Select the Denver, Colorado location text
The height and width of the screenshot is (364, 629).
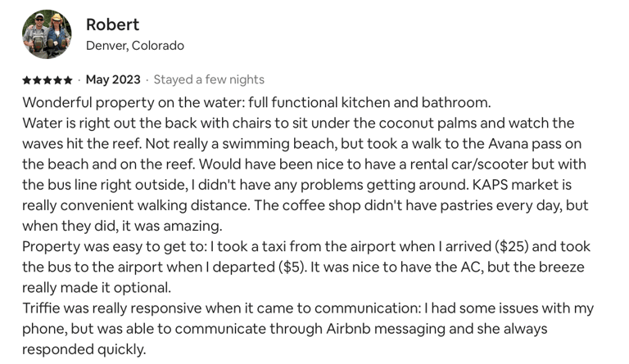[x=135, y=46]
